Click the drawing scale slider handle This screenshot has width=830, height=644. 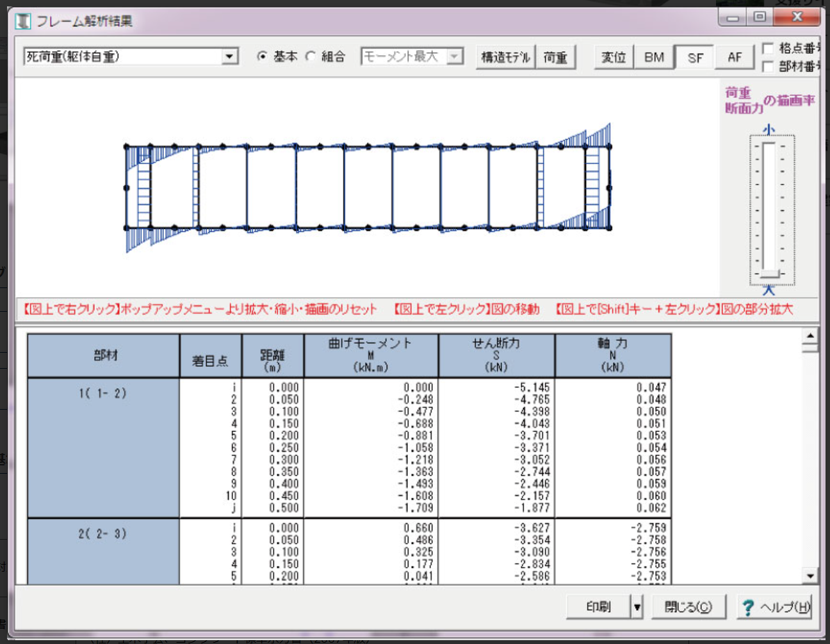769,274
